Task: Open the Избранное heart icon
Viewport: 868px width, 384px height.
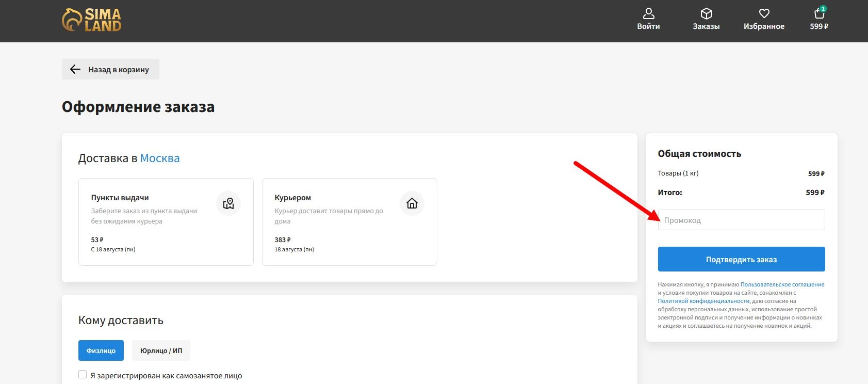Action: click(x=764, y=14)
